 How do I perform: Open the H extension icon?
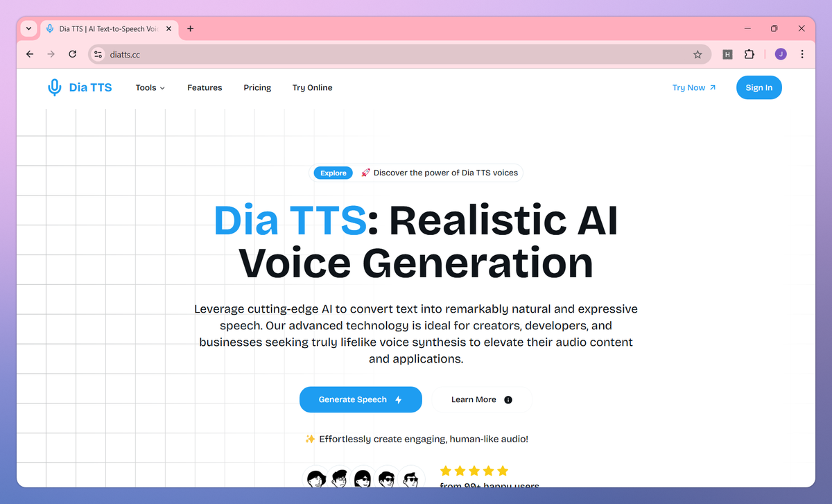pos(727,54)
